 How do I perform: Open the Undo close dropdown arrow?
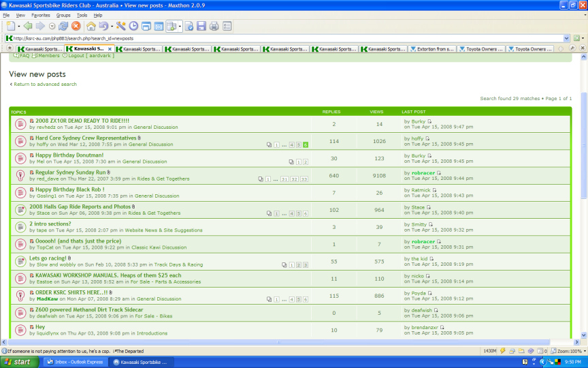pos(111,26)
